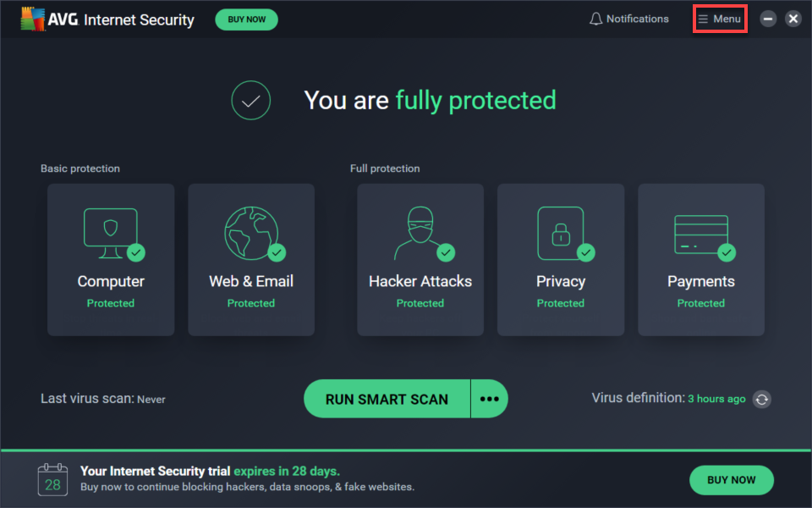The height and width of the screenshot is (508, 812).
Task: Click the 28-day calendar icon
Action: coord(52,480)
